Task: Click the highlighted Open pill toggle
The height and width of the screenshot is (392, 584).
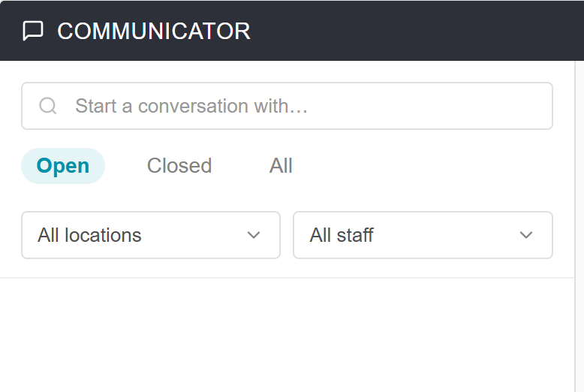Action: pos(63,166)
